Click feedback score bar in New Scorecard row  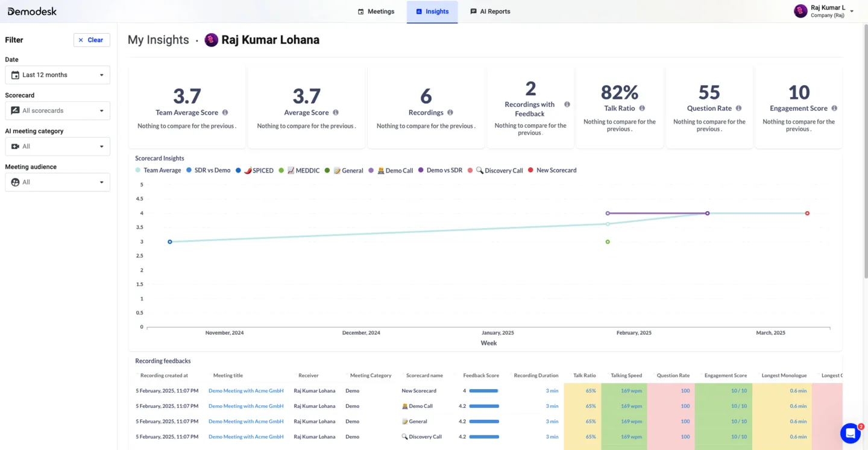pyautogui.click(x=483, y=391)
